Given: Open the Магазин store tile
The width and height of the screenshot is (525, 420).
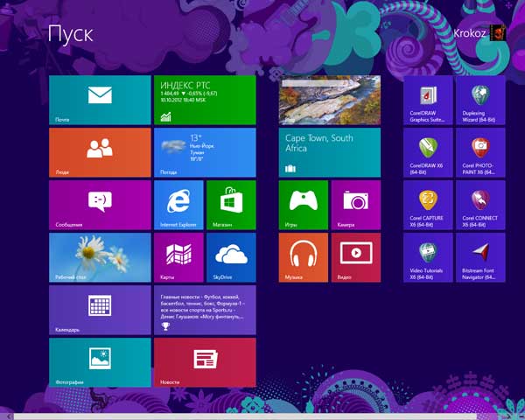Looking at the screenshot, I should (231, 205).
